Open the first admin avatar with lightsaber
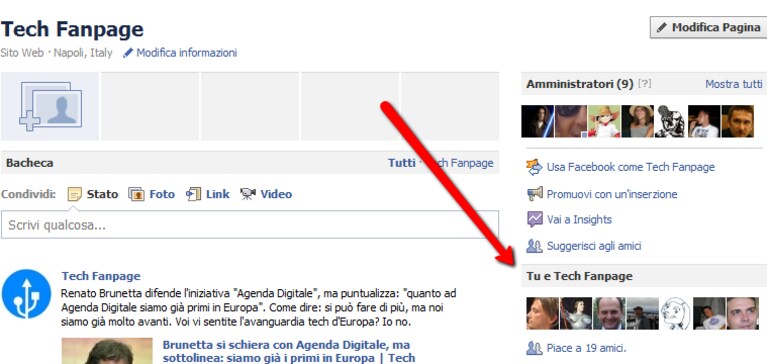The width and height of the screenshot is (767, 364). pyautogui.click(x=538, y=121)
